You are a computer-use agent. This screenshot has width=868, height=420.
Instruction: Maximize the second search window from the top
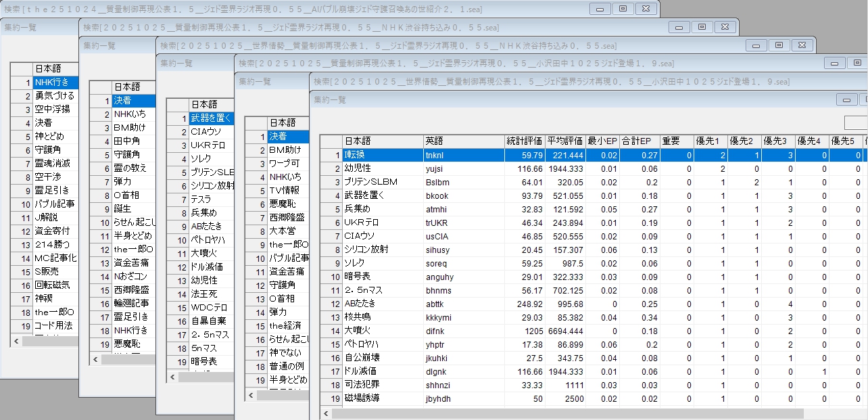(x=702, y=26)
